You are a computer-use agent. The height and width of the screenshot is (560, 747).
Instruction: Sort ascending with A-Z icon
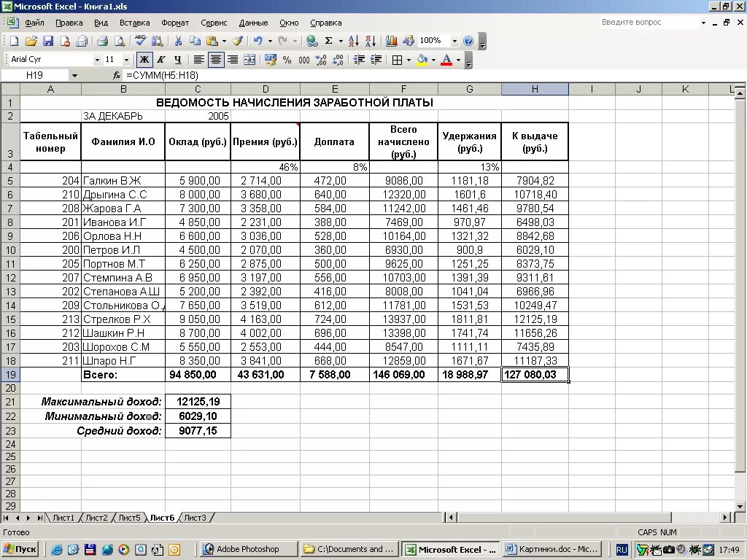pyautogui.click(x=354, y=41)
